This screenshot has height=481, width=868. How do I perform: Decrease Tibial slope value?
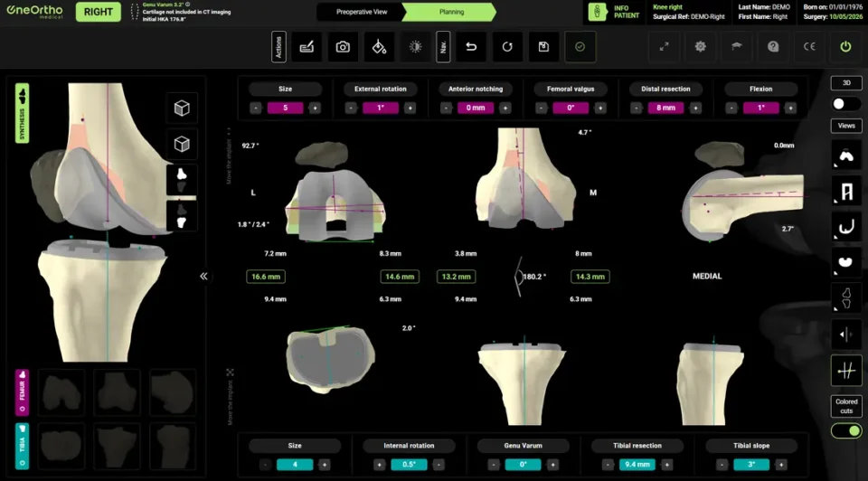tap(722, 465)
